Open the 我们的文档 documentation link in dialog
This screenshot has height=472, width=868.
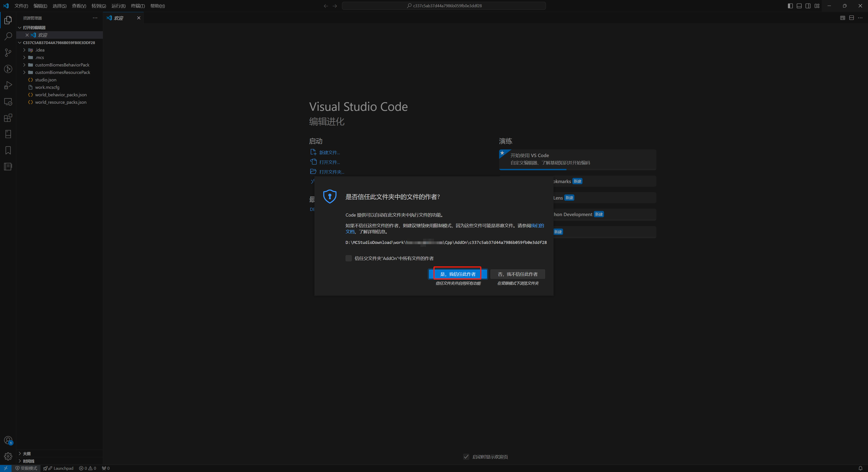(x=537, y=226)
